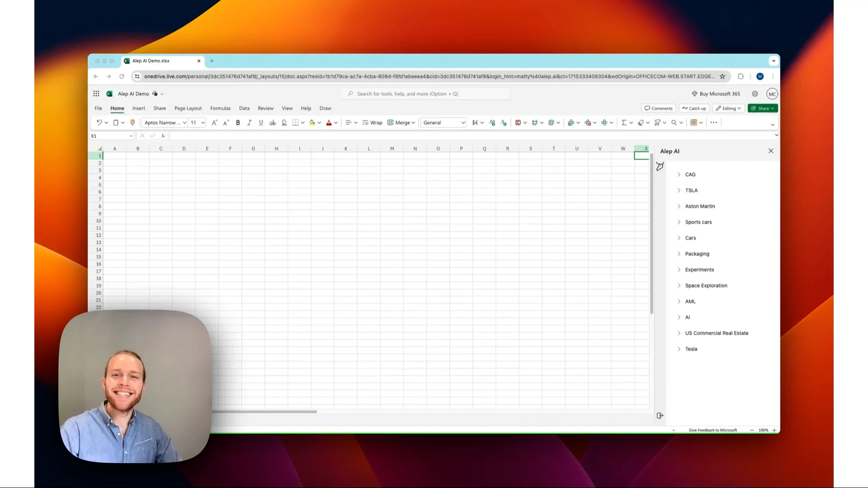Click the Catch up button
The height and width of the screenshot is (488, 868).
tap(694, 108)
